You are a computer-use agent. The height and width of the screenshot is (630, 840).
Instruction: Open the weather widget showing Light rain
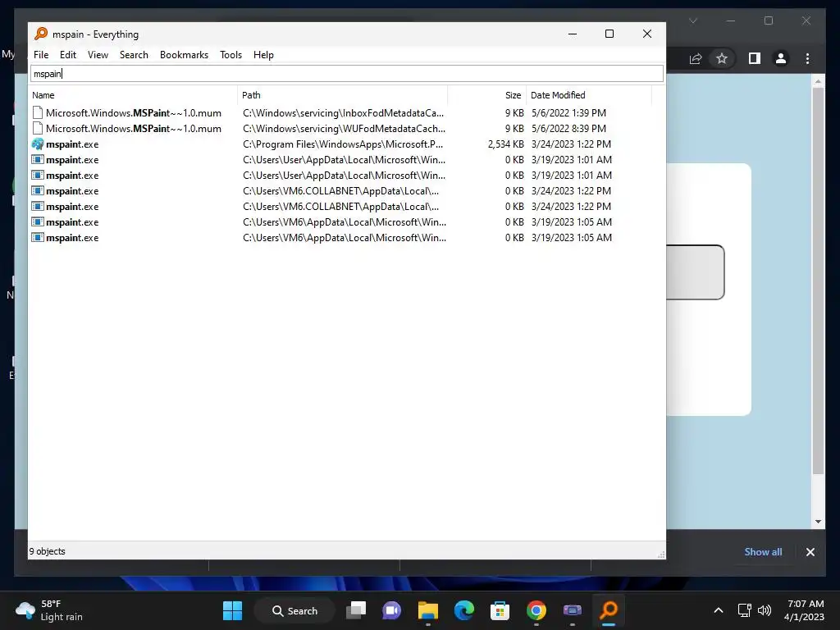(49, 610)
